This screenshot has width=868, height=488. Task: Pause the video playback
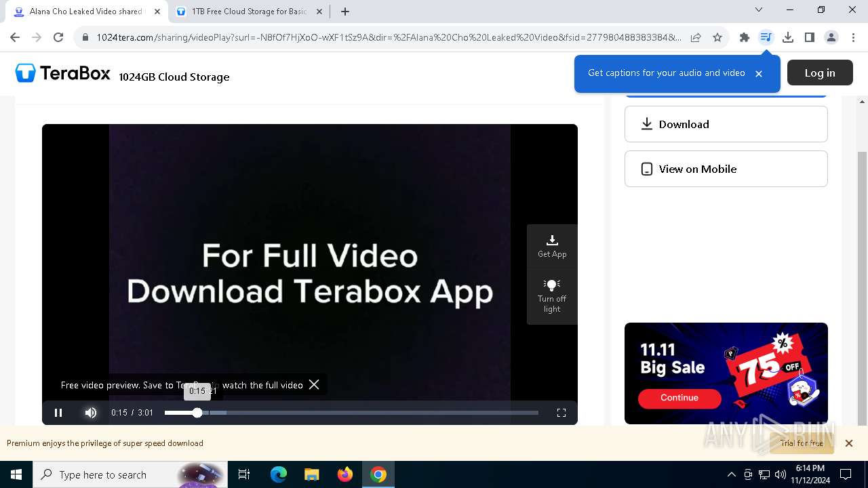(58, 413)
